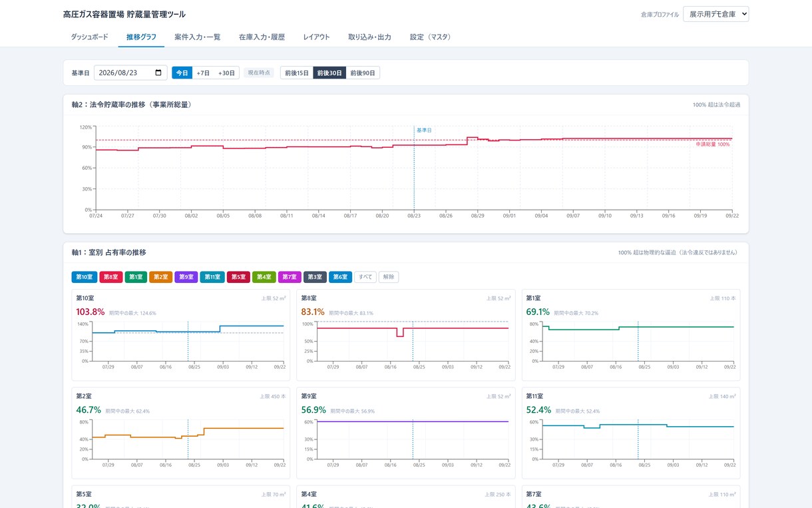The image size is (812, 508).
Task: Go to the 在庫入力・履歴 tab
Action: point(262,37)
